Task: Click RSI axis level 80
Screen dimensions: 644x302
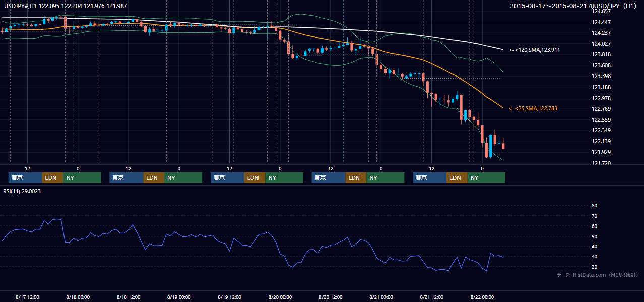Action: (x=594, y=206)
